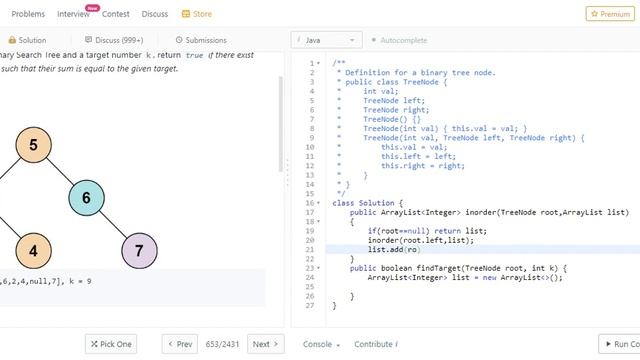Click the tree node labeled 4

[33, 251]
